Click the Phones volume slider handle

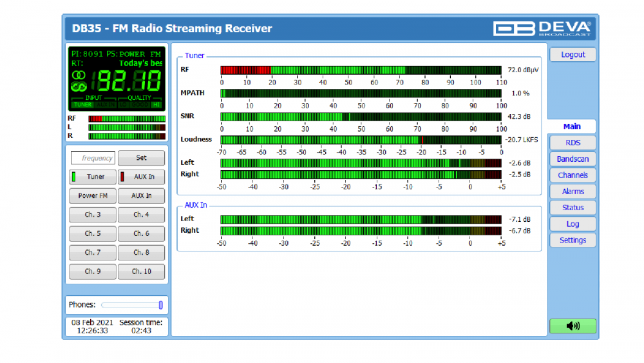click(160, 305)
